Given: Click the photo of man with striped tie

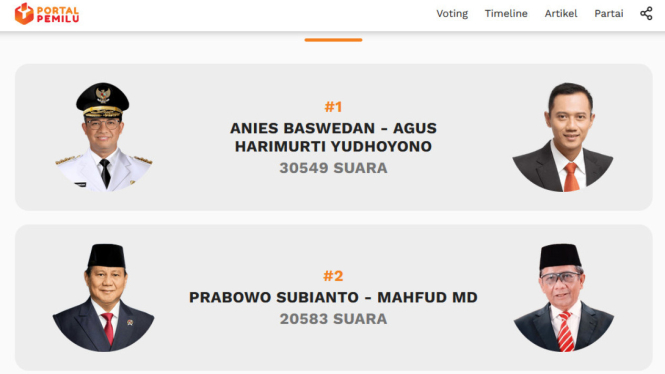Looking at the screenshot, I should click(564, 298).
